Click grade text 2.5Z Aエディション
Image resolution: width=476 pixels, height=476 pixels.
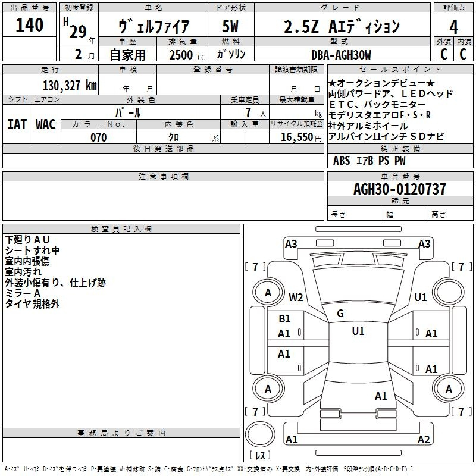click(x=342, y=26)
